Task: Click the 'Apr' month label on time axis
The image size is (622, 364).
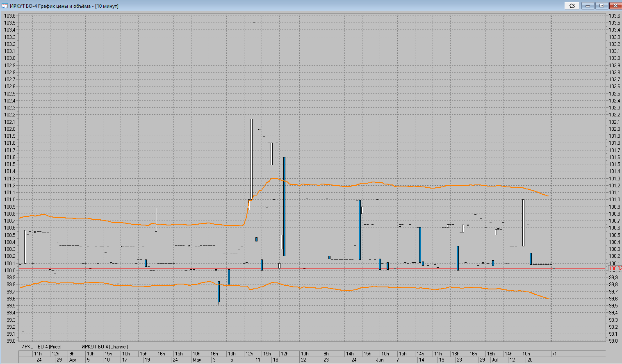Action: [73, 360]
